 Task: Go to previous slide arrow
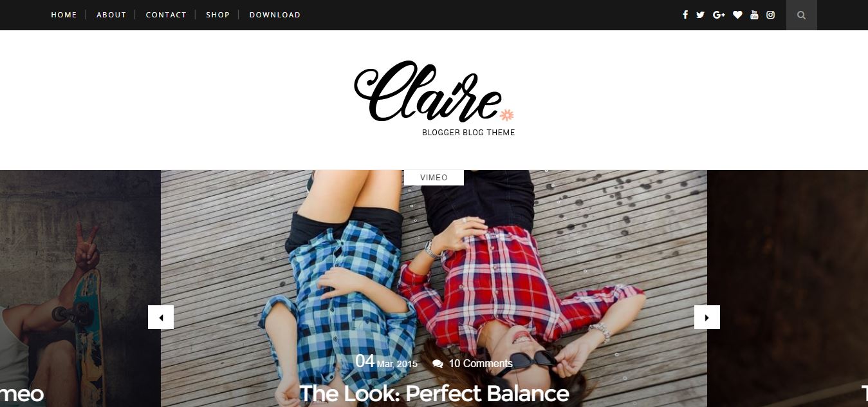[161, 317]
